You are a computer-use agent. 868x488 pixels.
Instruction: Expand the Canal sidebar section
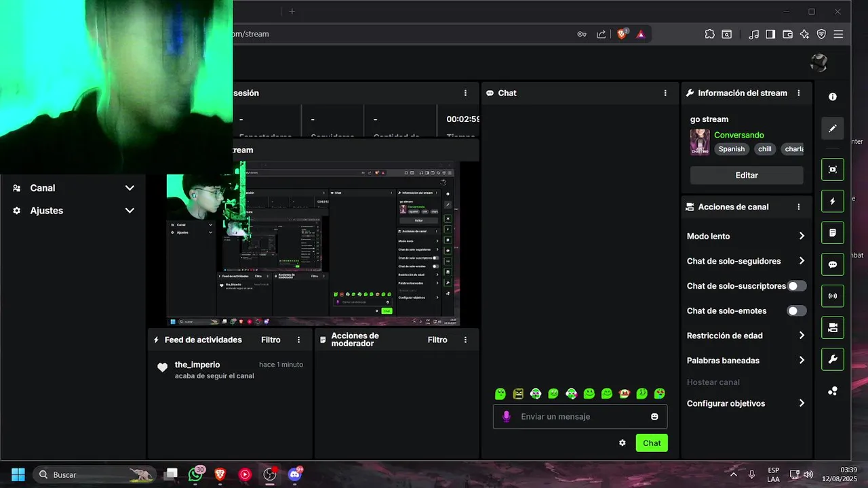point(73,188)
